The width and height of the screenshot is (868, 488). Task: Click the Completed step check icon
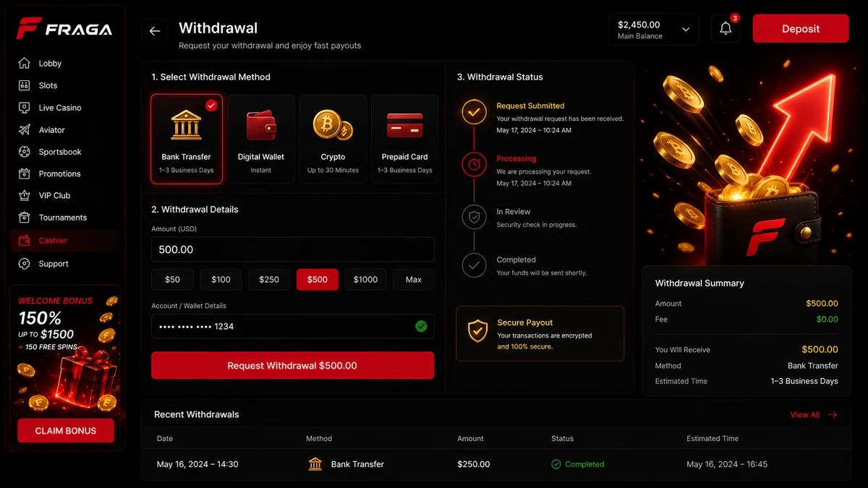pos(474,265)
